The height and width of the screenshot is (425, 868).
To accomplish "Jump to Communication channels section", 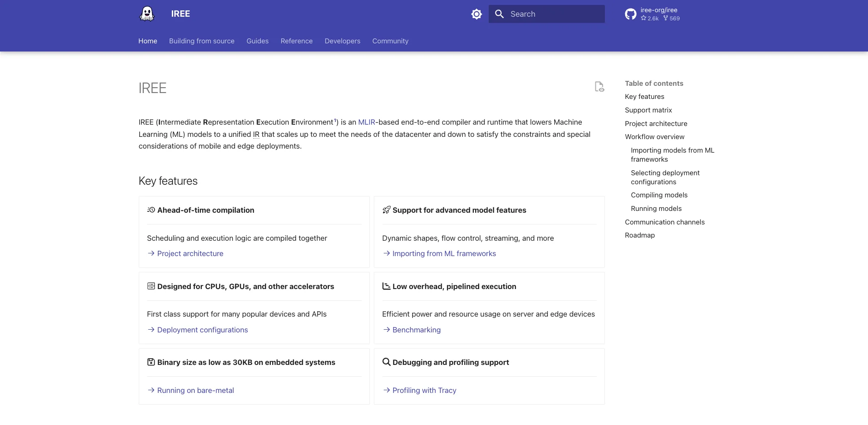I will [665, 222].
